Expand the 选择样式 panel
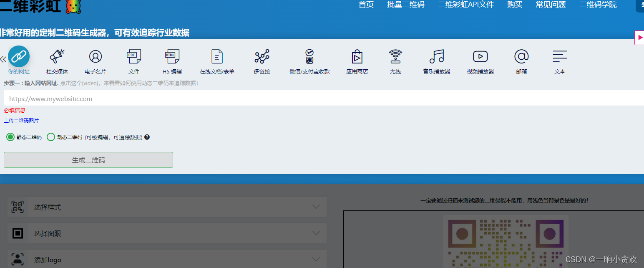Viewport: 644px width, 268px height. [x=167, y=207]
